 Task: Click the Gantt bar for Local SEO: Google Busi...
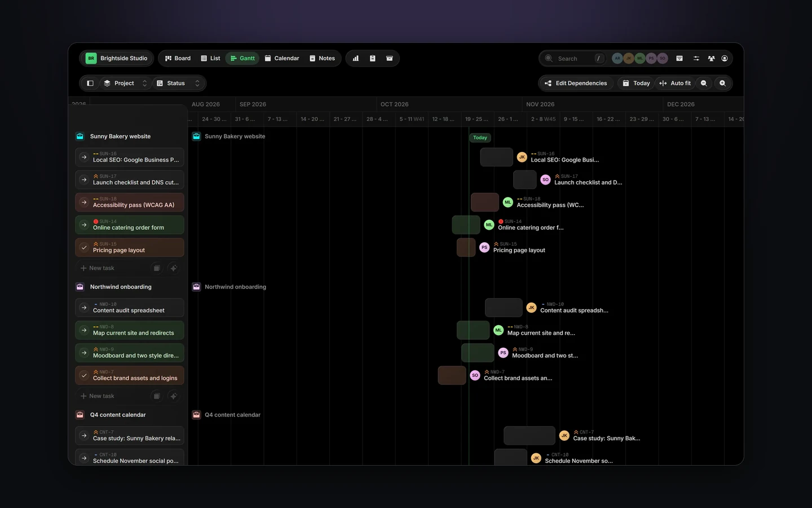pos(497,157)
